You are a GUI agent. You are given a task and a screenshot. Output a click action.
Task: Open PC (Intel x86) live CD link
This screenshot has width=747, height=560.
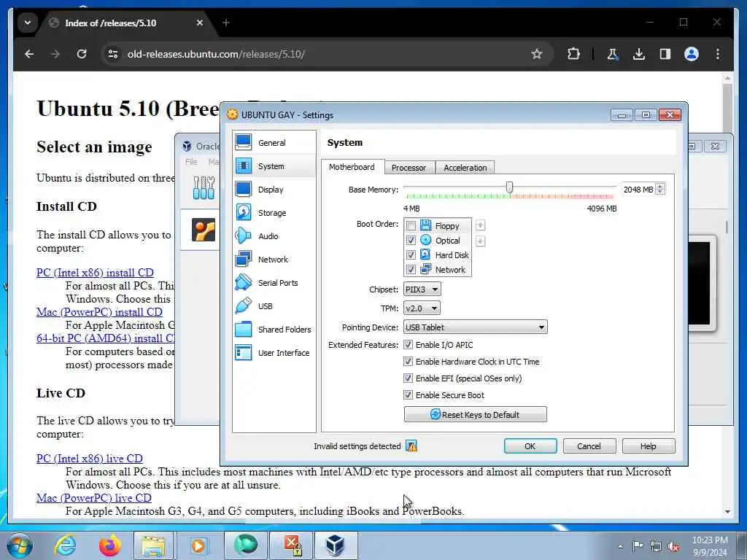tap(90, 459)
